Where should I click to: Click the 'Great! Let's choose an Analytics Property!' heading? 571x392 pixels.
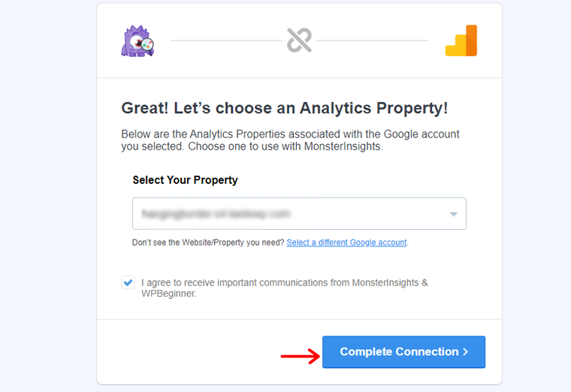[285, 108]
